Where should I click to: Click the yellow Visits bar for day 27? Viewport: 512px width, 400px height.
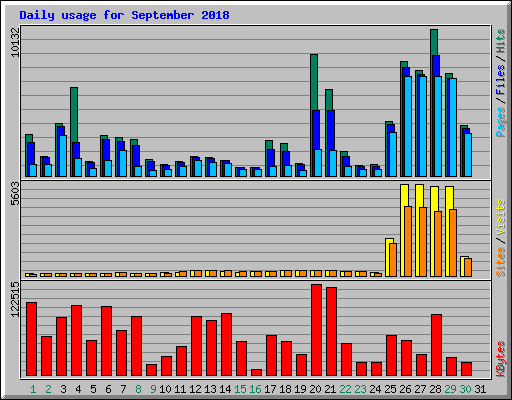pyautogui.click(x=418, y=230)
